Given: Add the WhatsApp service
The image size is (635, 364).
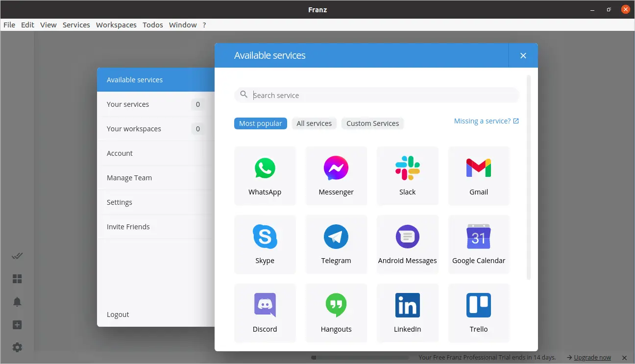Looking at the screenshot, I should coord(265,176).
